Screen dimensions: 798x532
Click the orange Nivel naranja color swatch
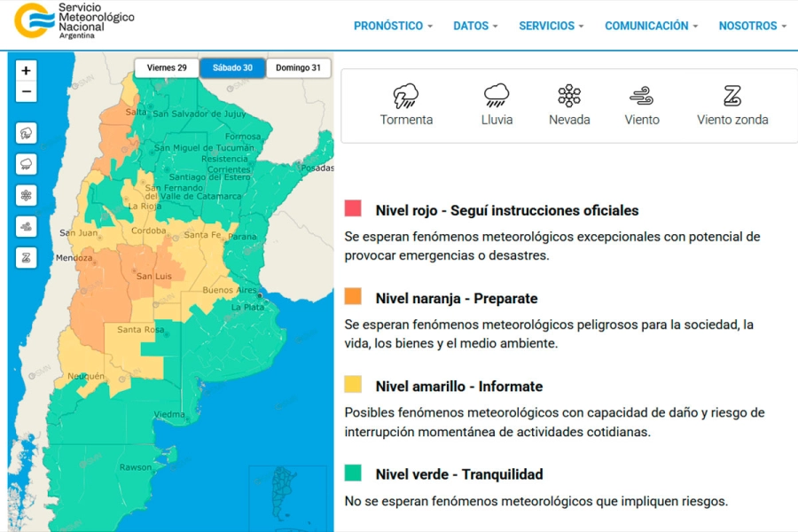[x=353, y=296]
